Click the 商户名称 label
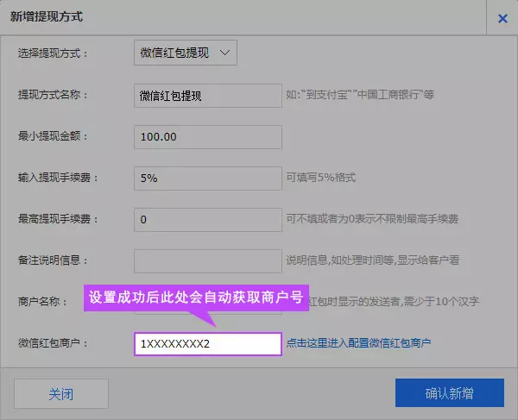The image size is (518, 420). pos(42,302)
